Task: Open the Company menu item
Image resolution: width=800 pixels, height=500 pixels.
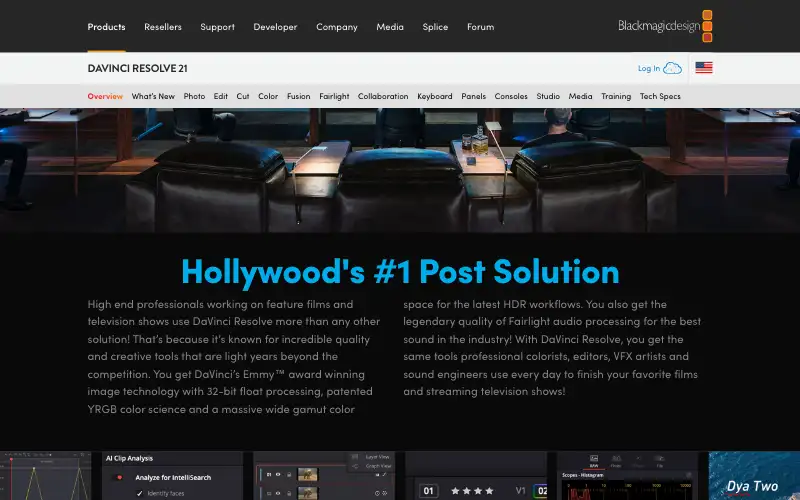Action: pyautogui.click(x=337, y=27)
